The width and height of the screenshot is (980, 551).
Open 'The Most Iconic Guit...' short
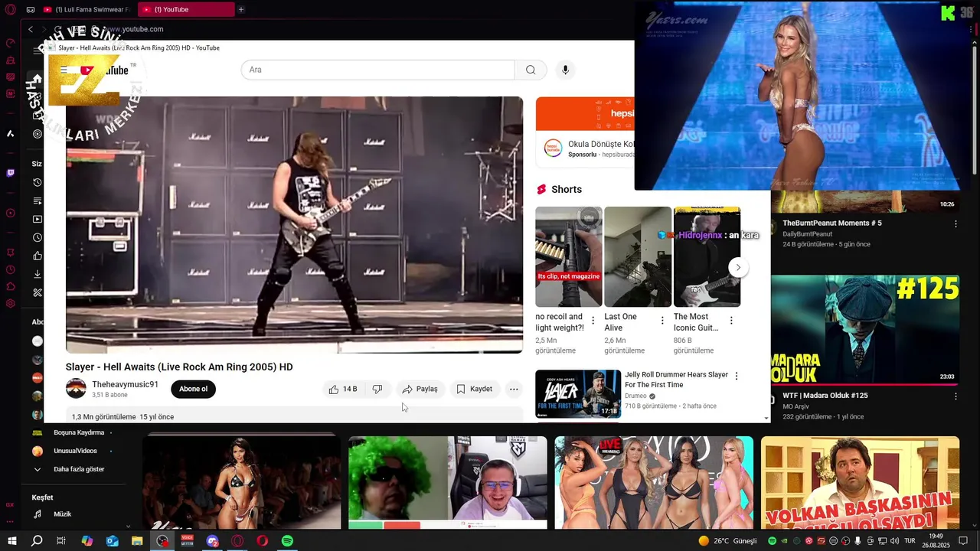[707, 256]
